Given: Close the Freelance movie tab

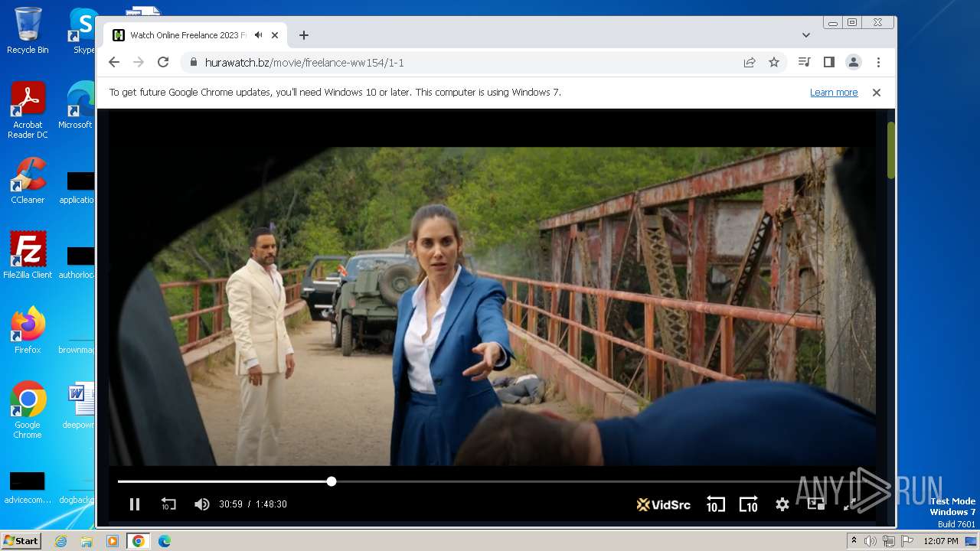Looking at the screenshot, I should click(x=275, y=35).
